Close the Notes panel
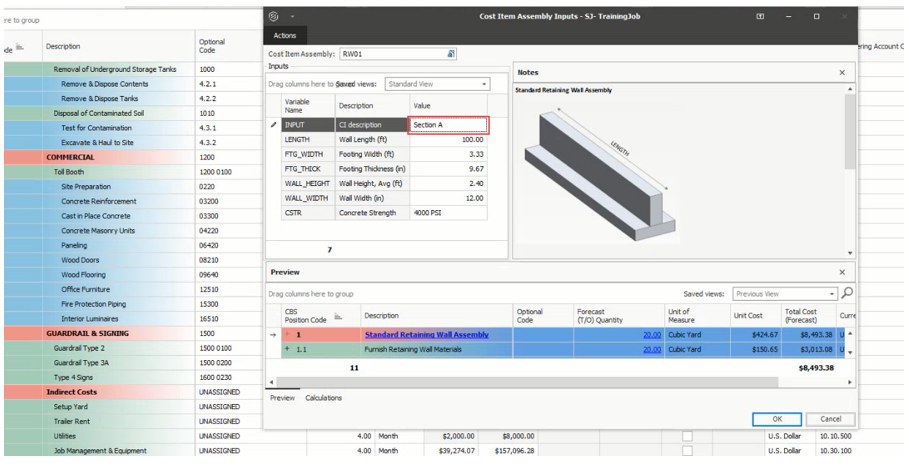The image size is (909, 466). tap(842, 73)
